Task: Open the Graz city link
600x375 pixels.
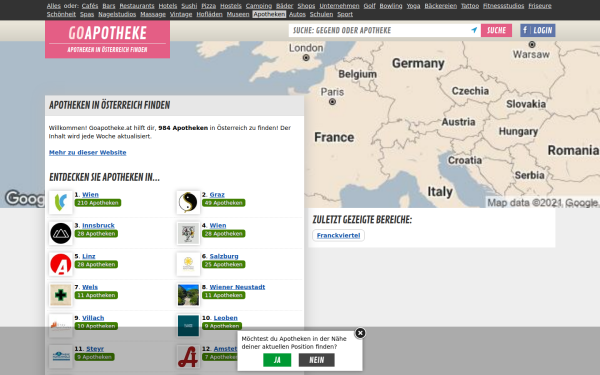Action: [x=217, y=195]
